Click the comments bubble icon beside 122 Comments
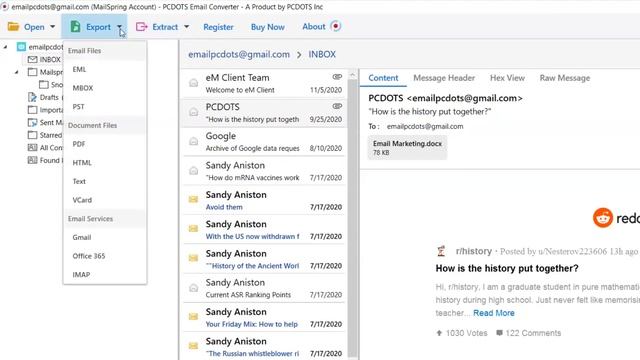Viewport: 640px width, 360px height. pos(499,333)
